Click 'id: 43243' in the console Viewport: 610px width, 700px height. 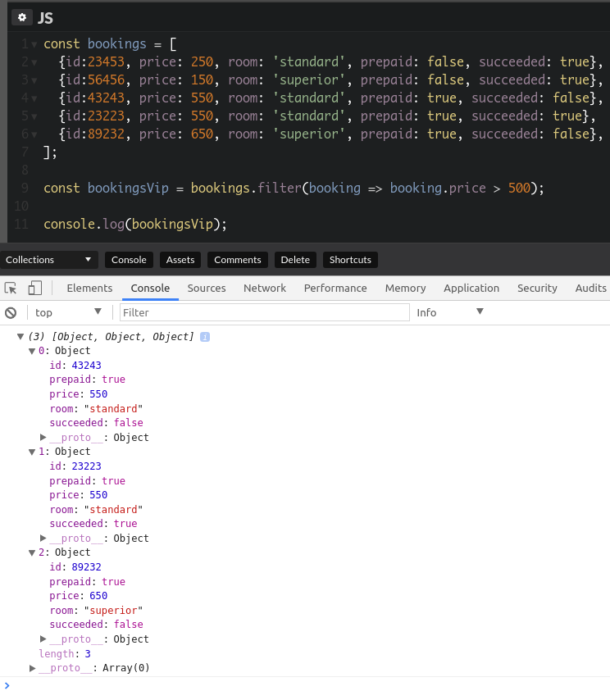[75, 366]
